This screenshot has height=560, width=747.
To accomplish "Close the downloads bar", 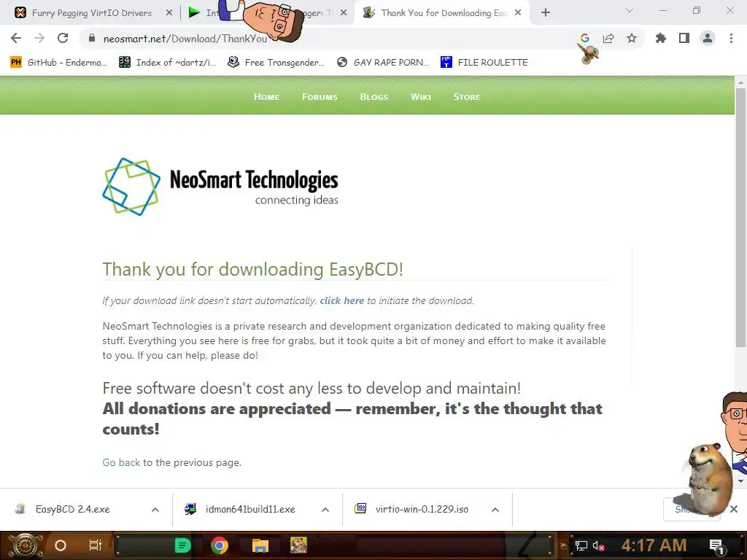I will click(x=734, y=509).
